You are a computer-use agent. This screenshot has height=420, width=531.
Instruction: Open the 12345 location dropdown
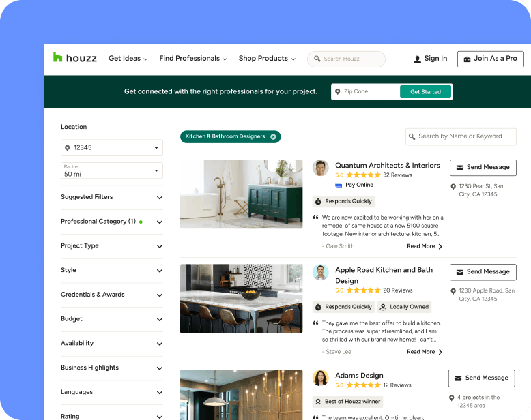(x=112, y=148)
